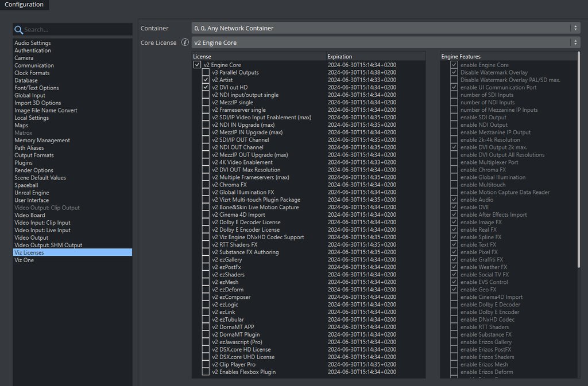Open the Container dropdown
This screenshot has width=588, height=386.
pos(385,28)
